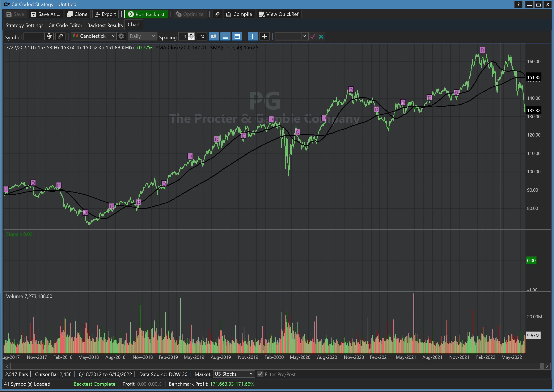Open the Market US Stocks dropdown
554x392 pixels.
tap(233, 374)
